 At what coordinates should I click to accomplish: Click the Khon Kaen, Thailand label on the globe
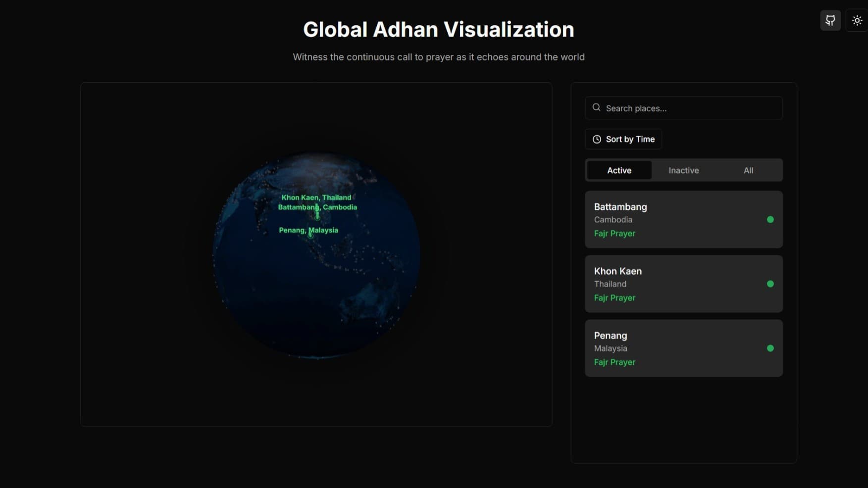(x=316, y=197)
